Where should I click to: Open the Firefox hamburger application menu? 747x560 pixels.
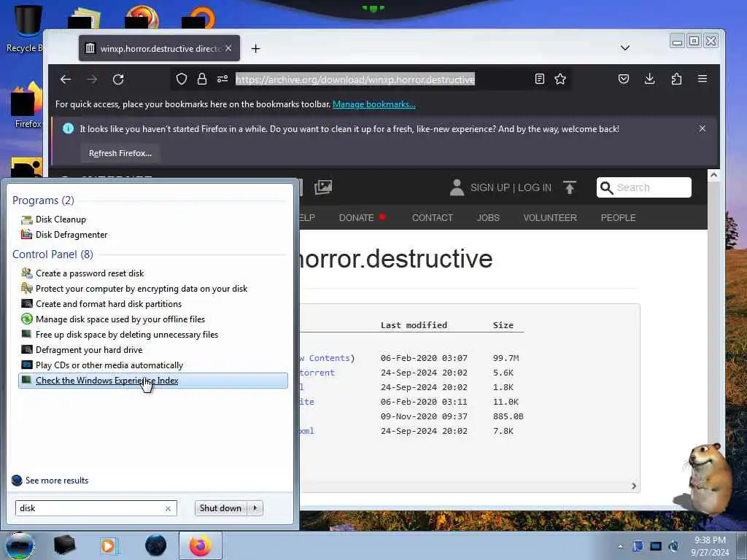[x=703, y=79]
